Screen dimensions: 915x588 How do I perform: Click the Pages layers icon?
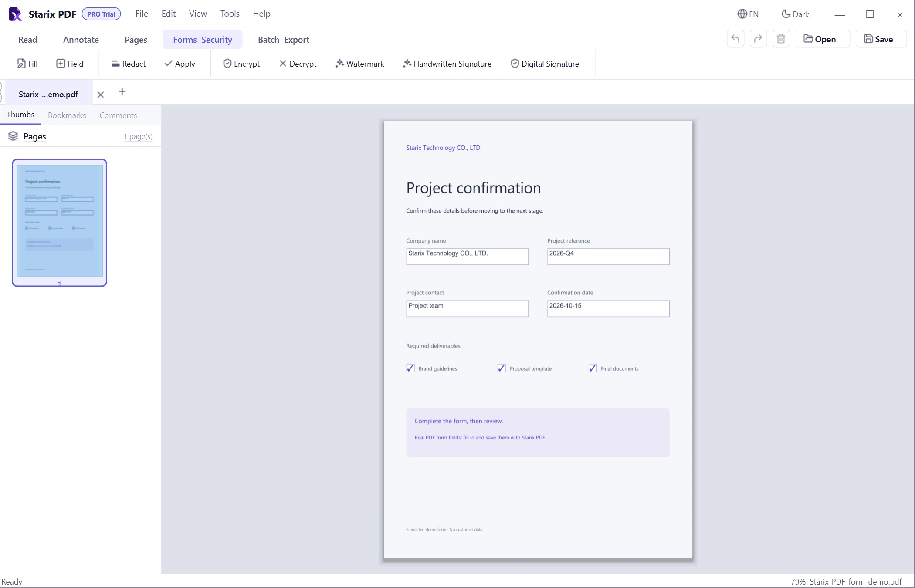tap(13, 136)
